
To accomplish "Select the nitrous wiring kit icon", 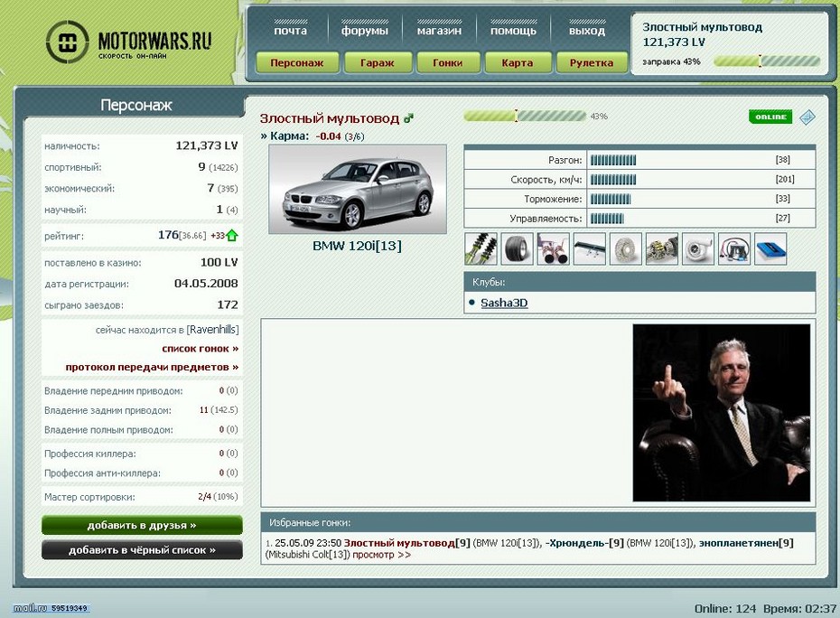I will coord(734,248).
